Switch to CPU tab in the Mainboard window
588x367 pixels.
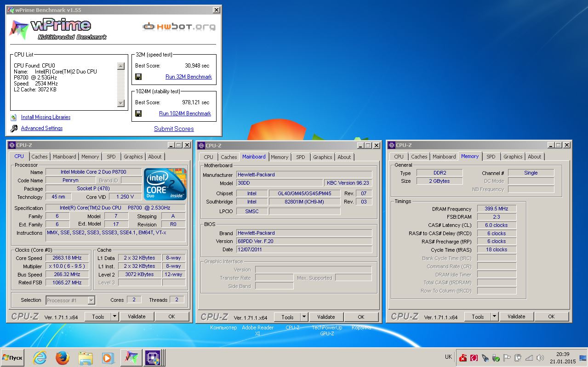(208, 157)
